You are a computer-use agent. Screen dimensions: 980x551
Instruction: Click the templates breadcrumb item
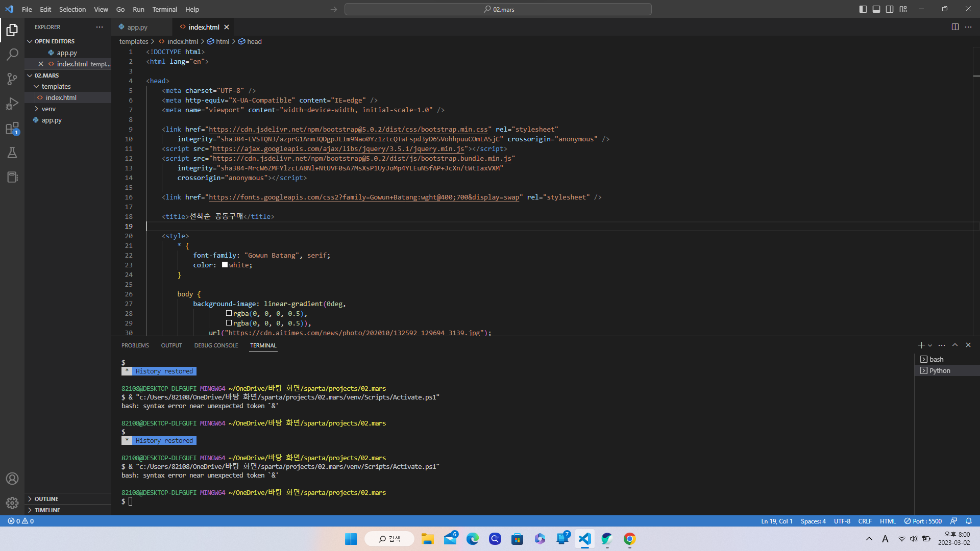[134, 42]
